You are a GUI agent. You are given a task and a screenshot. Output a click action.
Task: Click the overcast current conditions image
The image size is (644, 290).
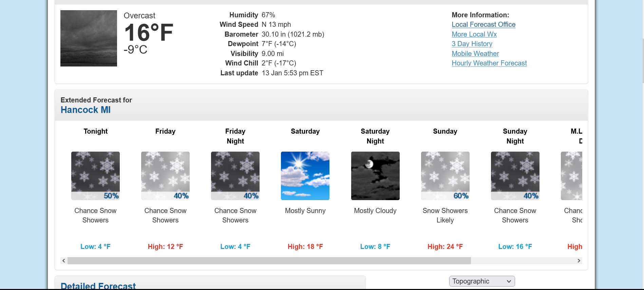pyautogui.click(x=89, y=38)
